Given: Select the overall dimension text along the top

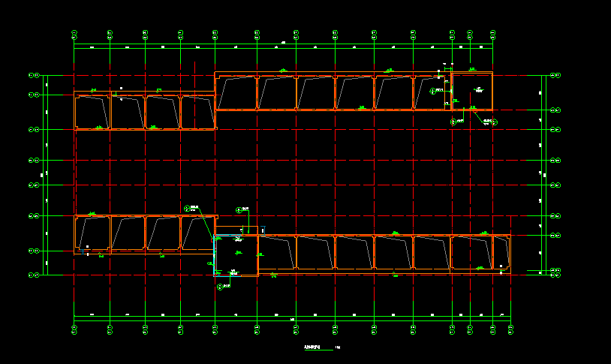Looking at the screenshot, I should coord(283,43).
